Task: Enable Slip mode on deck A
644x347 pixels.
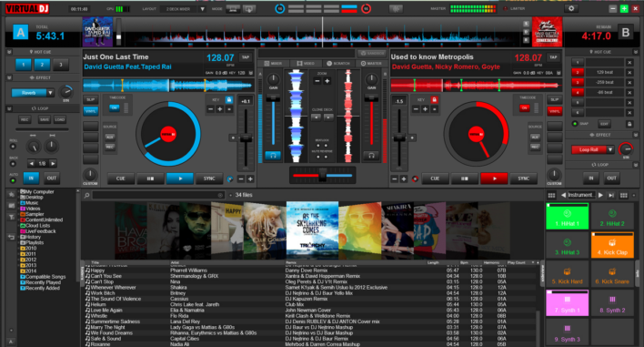Action: coord(90,100)
